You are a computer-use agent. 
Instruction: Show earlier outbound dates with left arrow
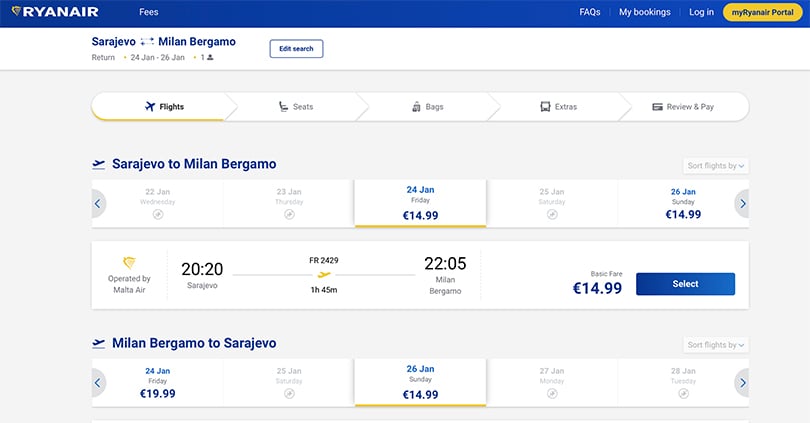99,203
